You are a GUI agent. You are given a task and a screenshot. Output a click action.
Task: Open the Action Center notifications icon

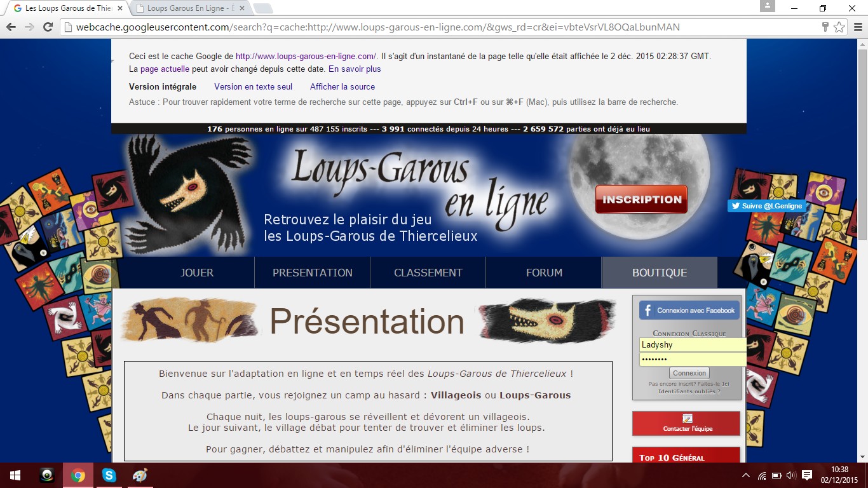(x=807, y=475)
